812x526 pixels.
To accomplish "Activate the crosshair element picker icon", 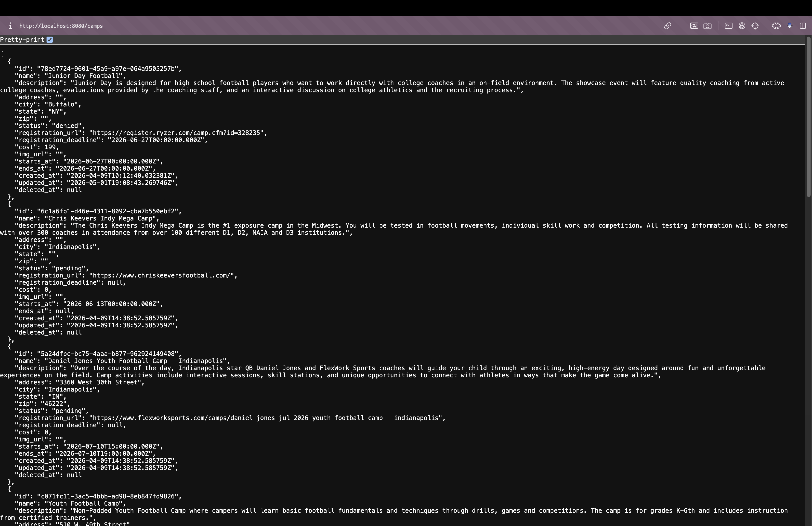I will 755,26.
